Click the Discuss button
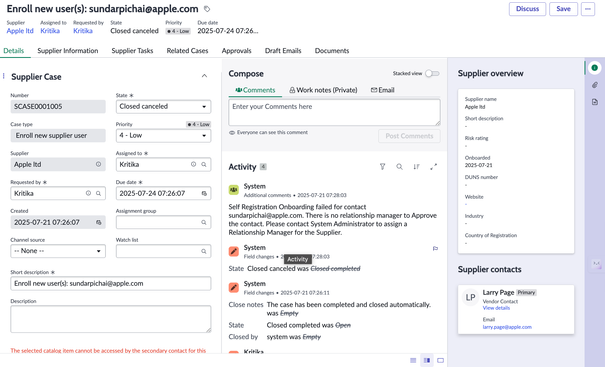Screen dimensions: 605x367 [x=527, y=9]
